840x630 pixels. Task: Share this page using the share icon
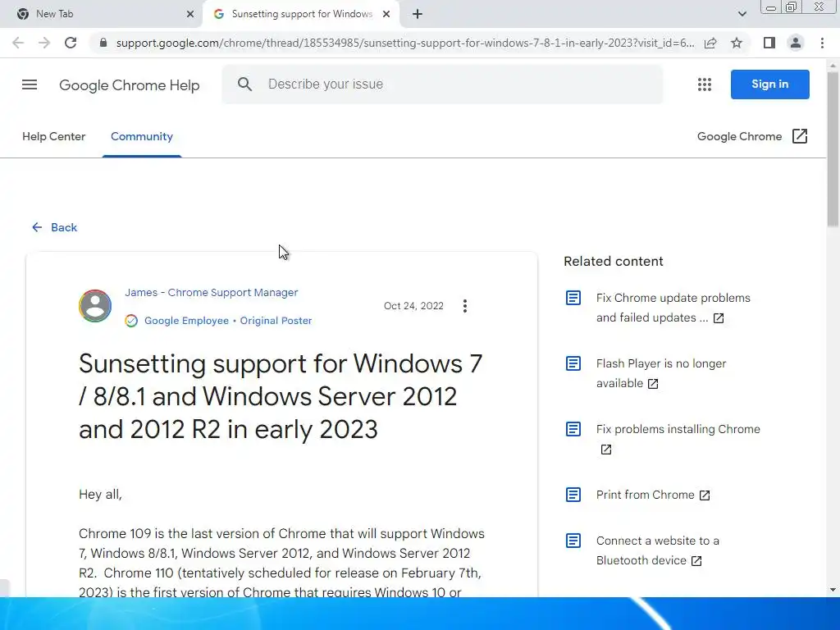click(x=710, y=43)
